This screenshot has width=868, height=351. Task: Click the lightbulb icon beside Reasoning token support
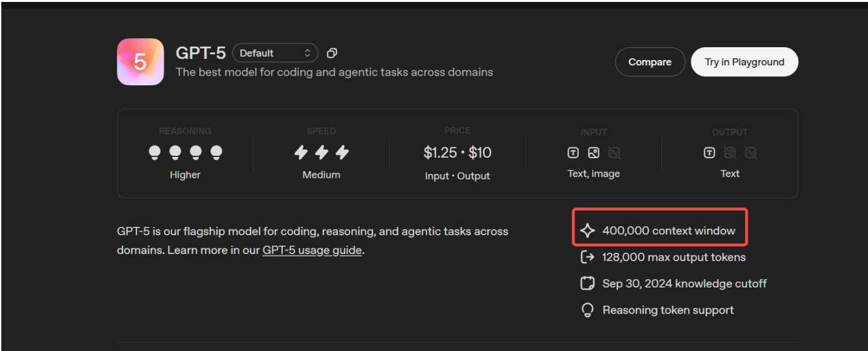click(587, 310)
